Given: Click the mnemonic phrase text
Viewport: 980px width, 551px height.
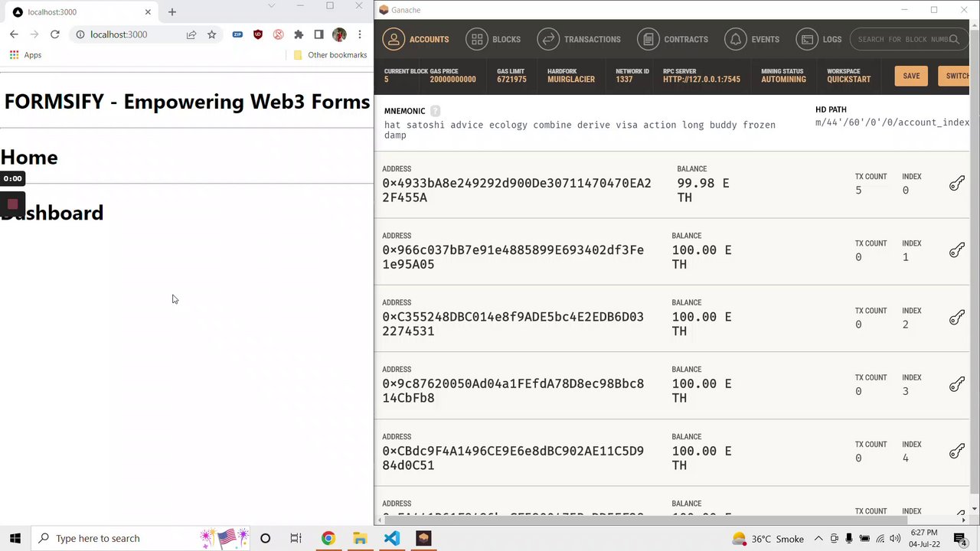Looking at the screenshot, I should click(x=580, y=129).
